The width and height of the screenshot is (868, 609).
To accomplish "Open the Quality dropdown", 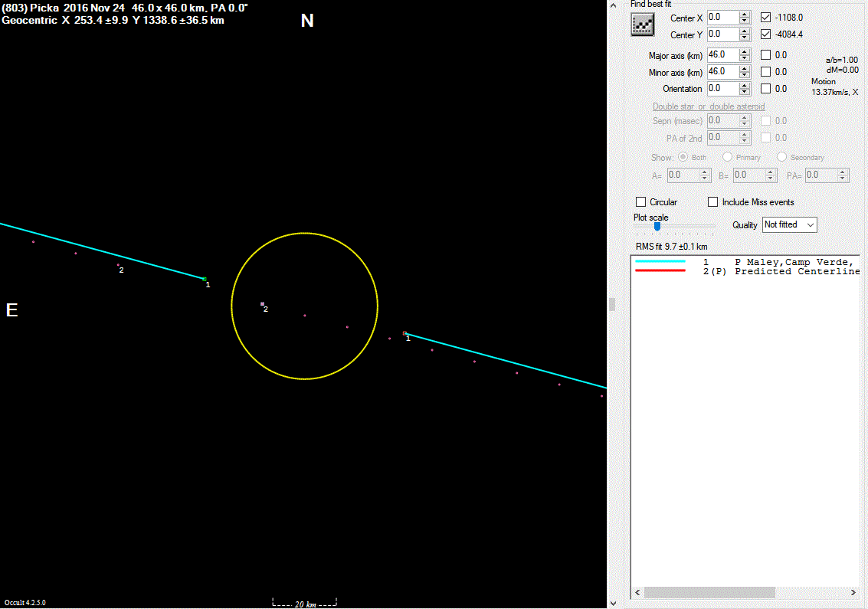I will (x=789, y=224).
